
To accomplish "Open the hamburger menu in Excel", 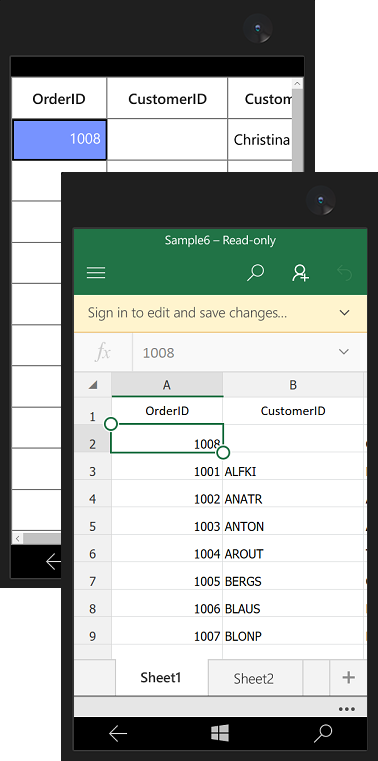I will point(96,273).
